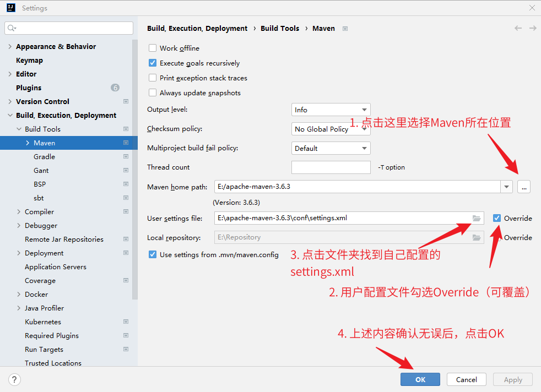Click the Plugins update count badge
Viewport: 541px width, 392px height.
(x=115, y=88)
